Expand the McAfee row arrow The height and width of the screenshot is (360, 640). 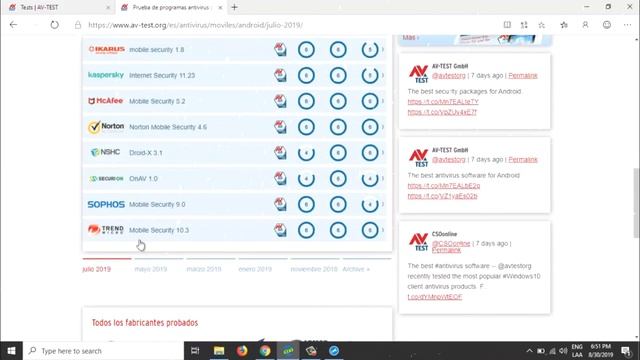383,101
